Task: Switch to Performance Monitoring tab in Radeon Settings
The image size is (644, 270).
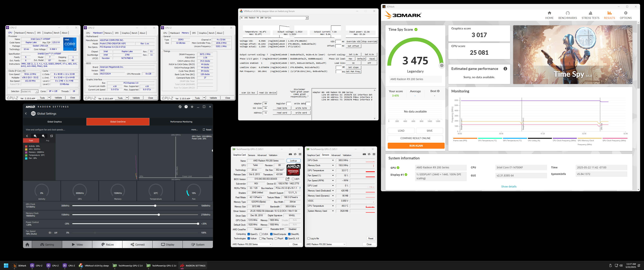Action: pyautogui.click(x=181, y=122)
